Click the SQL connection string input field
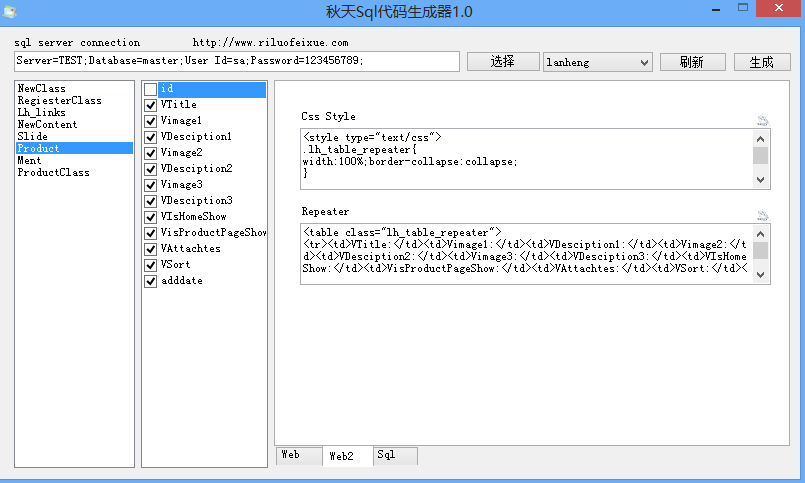This screenshot has width=805, height=483. click(x=237, y=61)
